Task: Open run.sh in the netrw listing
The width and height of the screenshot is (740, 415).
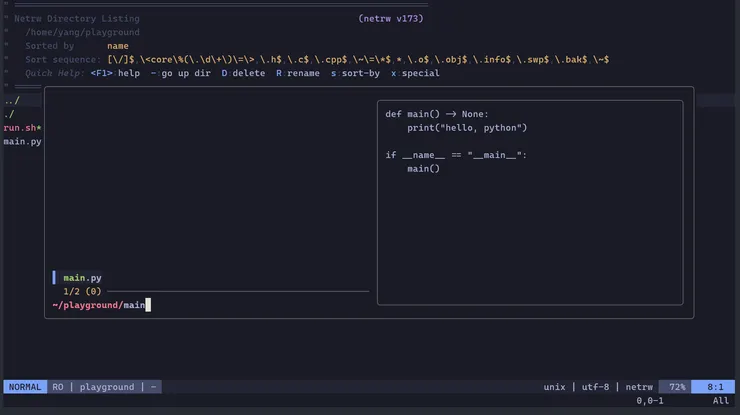Action: point(22,128)
